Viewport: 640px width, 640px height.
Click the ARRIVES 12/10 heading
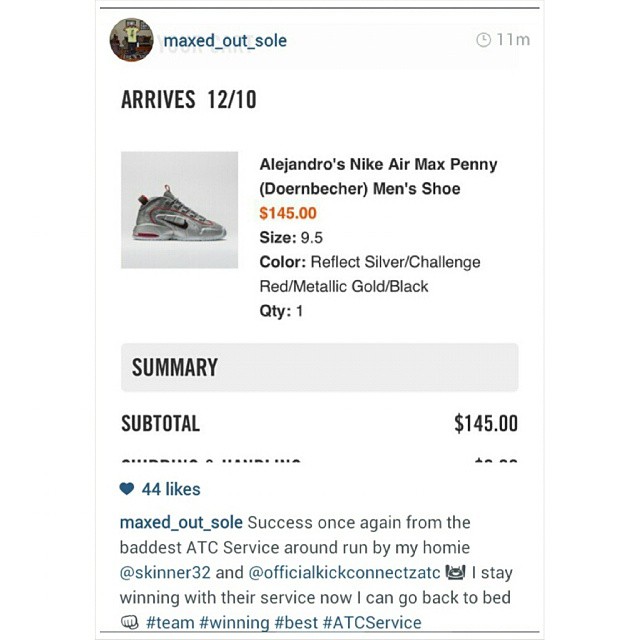[189, 100]
